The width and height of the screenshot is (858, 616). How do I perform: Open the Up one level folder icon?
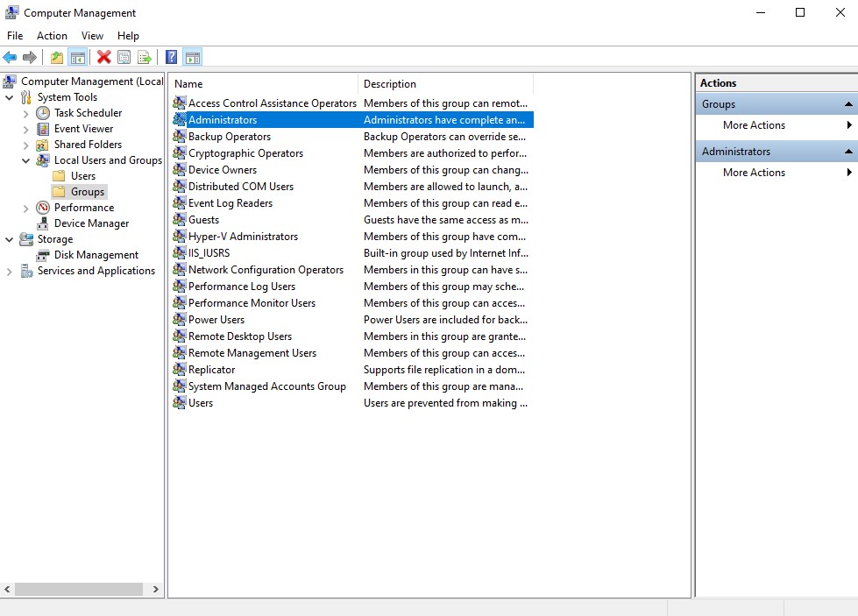(56, 57)
